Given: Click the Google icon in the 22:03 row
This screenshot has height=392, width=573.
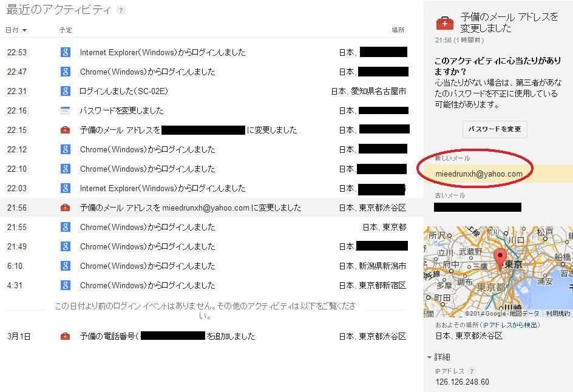Looking at the screenshot, I should [x=66, y=188].
